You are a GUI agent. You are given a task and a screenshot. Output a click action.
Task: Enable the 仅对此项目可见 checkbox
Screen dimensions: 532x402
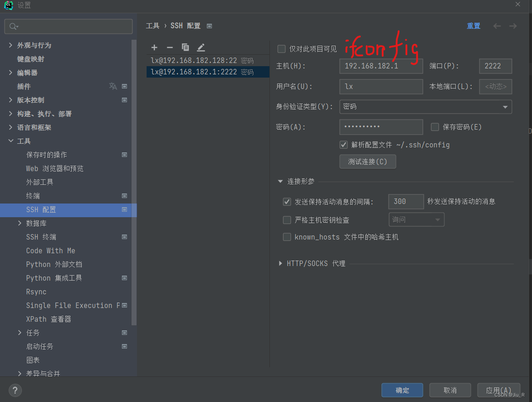(x=281, y=49)
